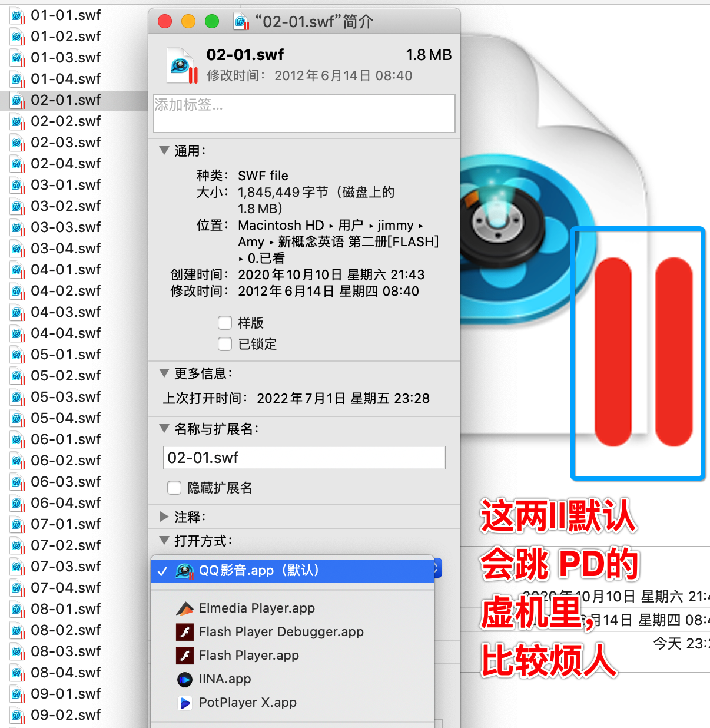
Task: Click the 02-01.swf name text field
Action: point(304,458)
